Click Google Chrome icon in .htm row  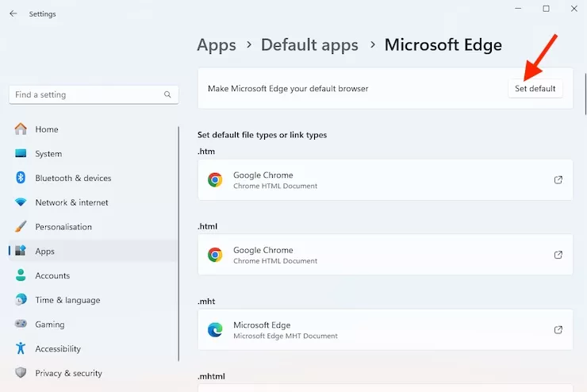pos(215,180)
